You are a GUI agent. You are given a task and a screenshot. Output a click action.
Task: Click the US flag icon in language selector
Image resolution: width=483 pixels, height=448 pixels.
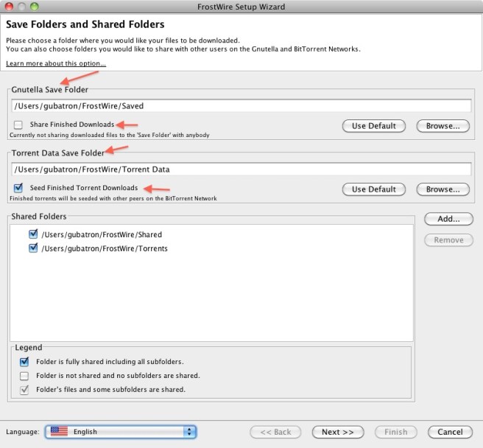(60, 432)
